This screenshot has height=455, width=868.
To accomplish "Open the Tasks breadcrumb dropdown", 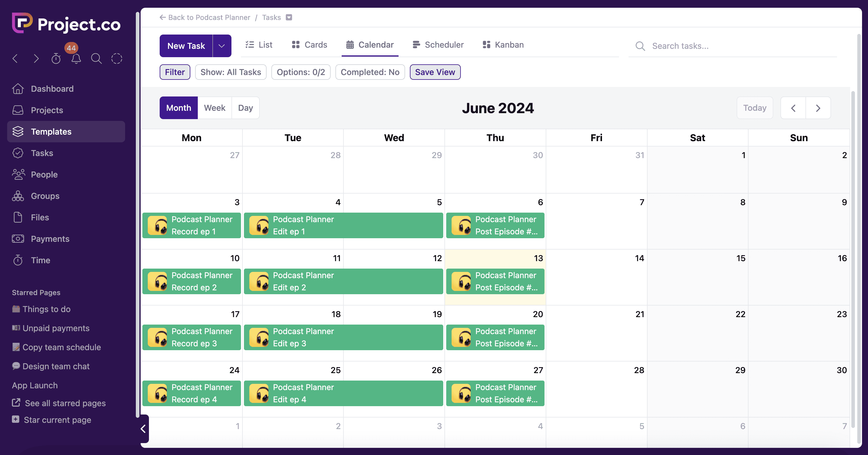I will tap(289, 18).
